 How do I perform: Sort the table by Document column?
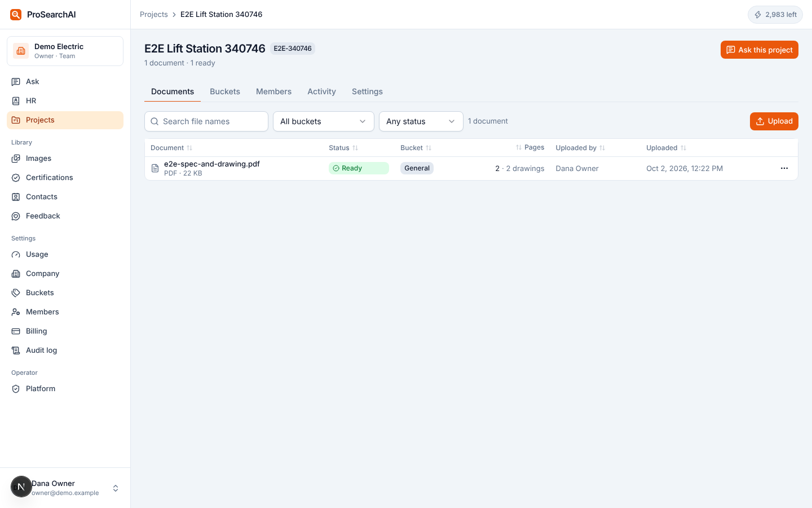171,148
